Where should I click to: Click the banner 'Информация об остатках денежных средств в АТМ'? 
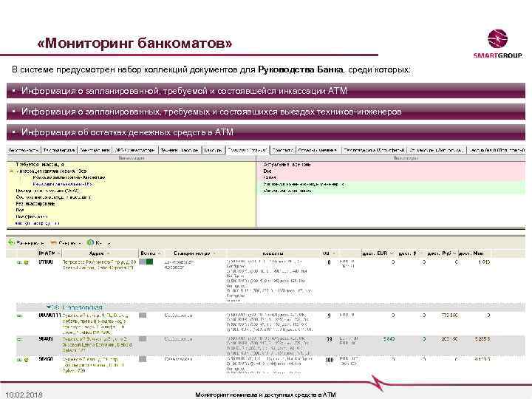point(266,132)
